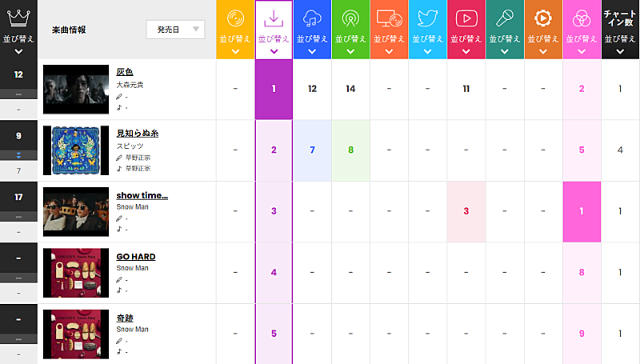Click the red YouTube video icon
The height and width of the screenshot is (364, 640).
pyautogui.click(x=466, y=18)
